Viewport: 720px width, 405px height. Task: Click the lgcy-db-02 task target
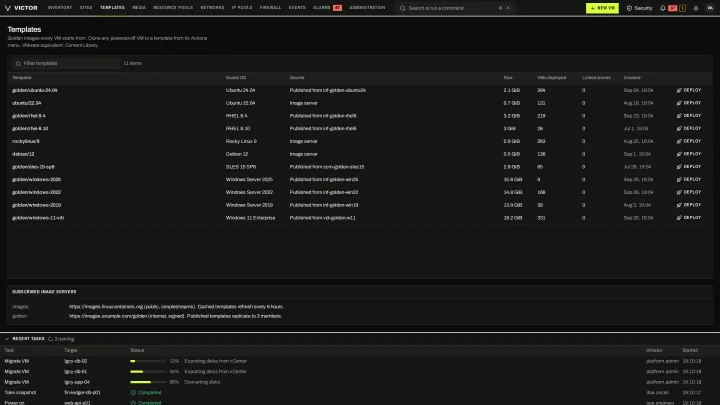tap(76, 361)
